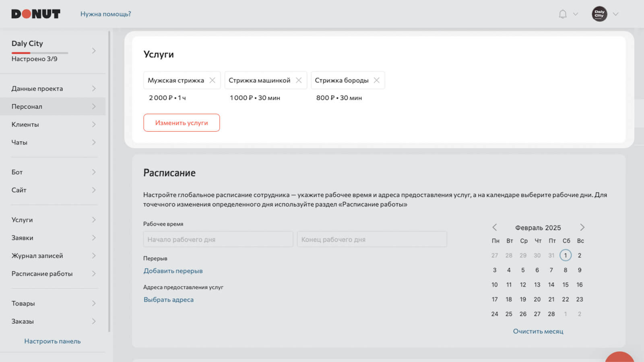Click the Daly City profile avatar

tap(599, 14)
